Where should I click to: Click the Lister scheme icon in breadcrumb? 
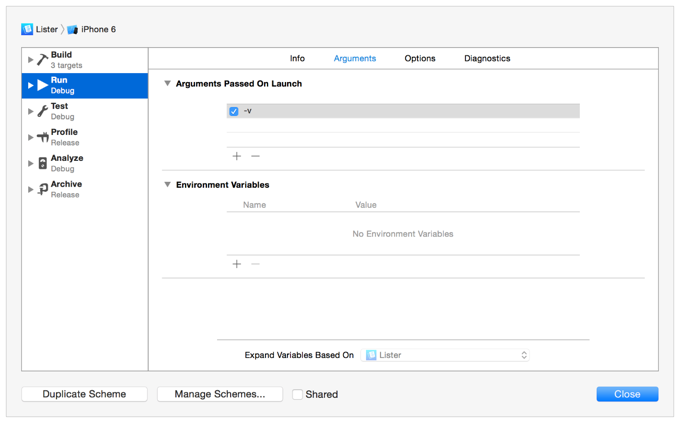coord(27,29)
